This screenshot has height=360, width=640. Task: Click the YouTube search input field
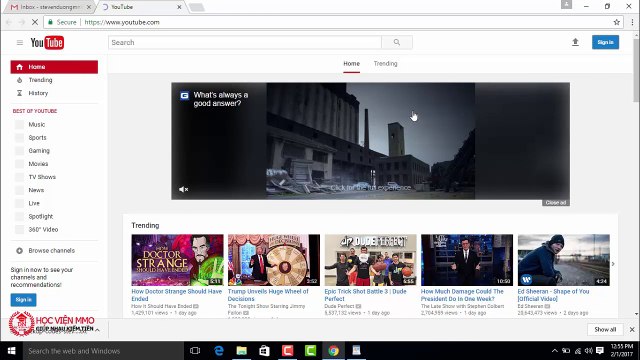click(x=245, y=42)
